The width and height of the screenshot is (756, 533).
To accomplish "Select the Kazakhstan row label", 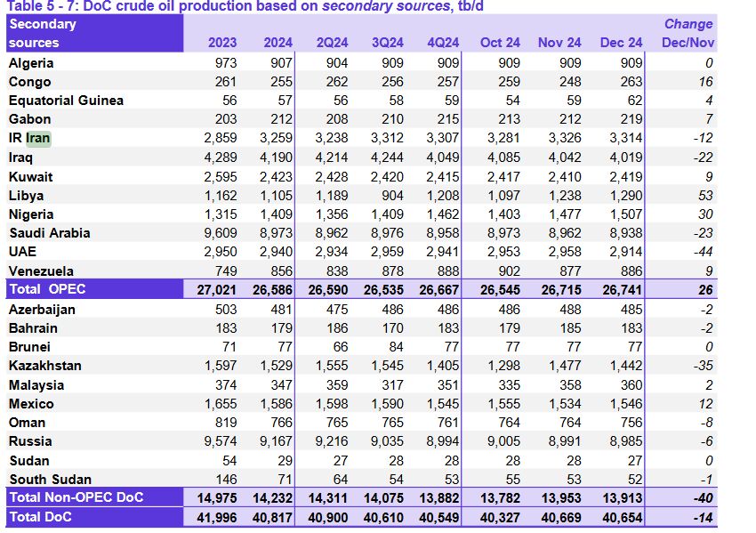I will click(x=44, y=366).
